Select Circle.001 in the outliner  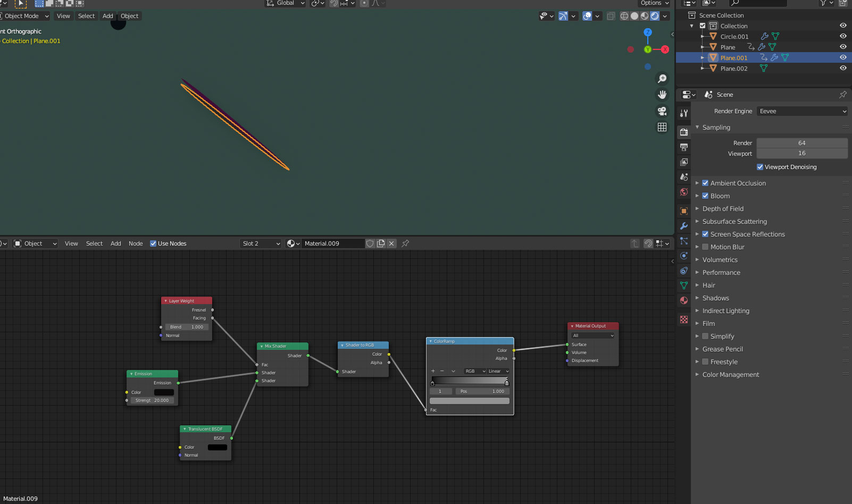point(734,37)
